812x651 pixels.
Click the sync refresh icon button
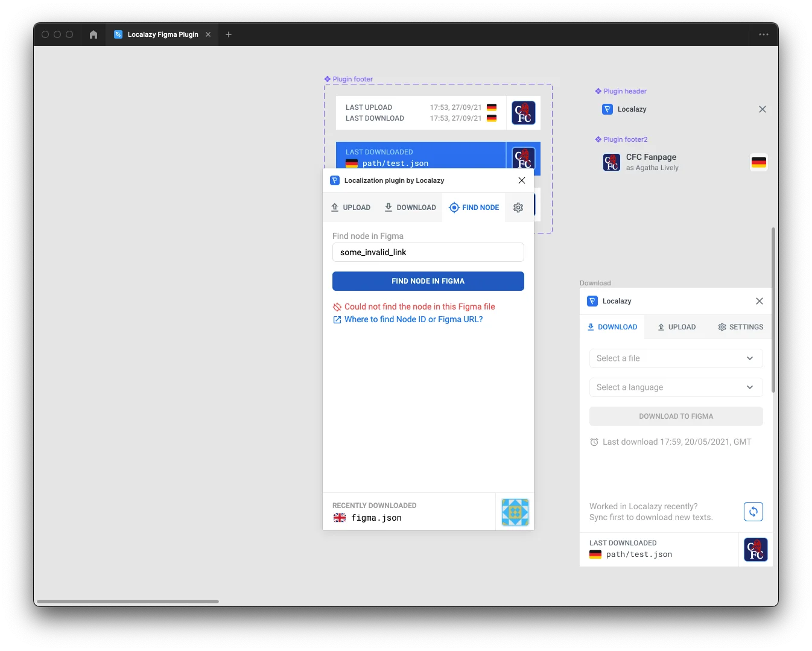(753, 512)
